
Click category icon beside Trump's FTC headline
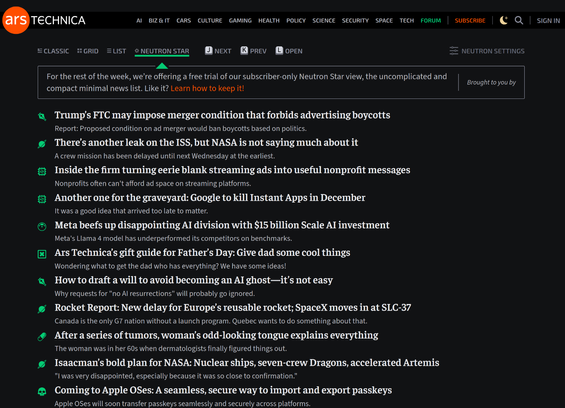point(42,116)
